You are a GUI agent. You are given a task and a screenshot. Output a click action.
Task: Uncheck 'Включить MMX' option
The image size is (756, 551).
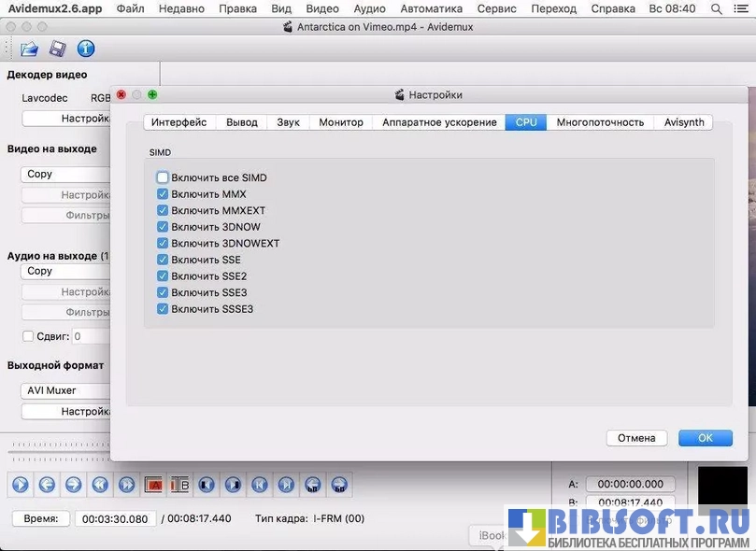pyautogui.click(x=163, y=194)
